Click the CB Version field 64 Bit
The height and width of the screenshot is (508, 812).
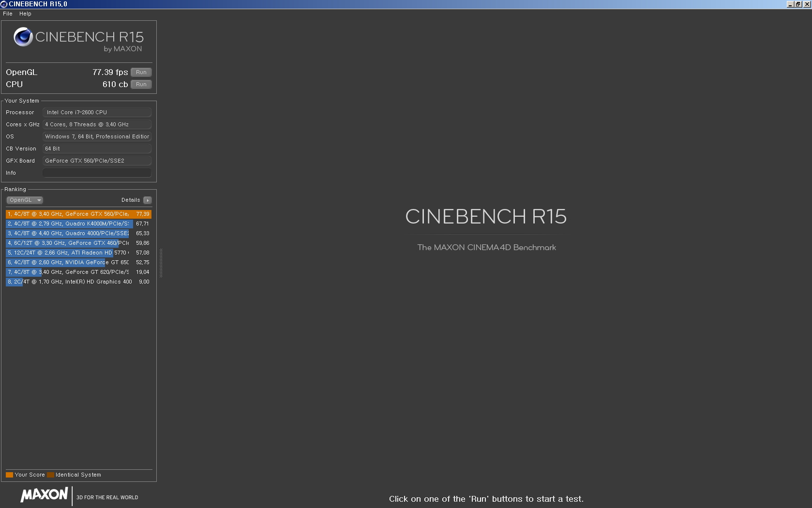[x=97, y=149]
